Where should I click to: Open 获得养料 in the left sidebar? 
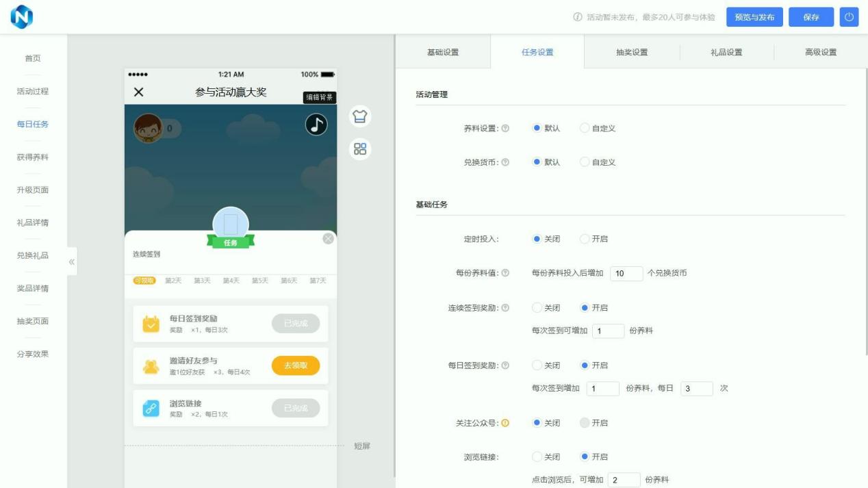click(x=33, y=157)
